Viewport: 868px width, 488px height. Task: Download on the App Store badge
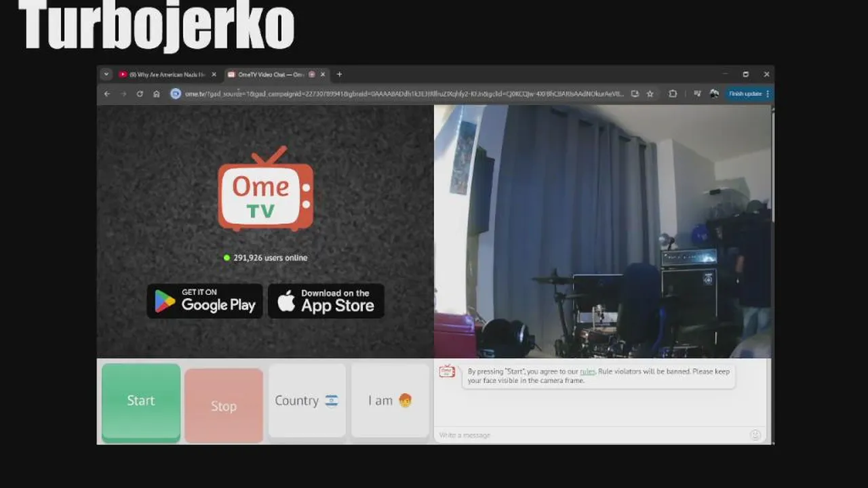326,301
